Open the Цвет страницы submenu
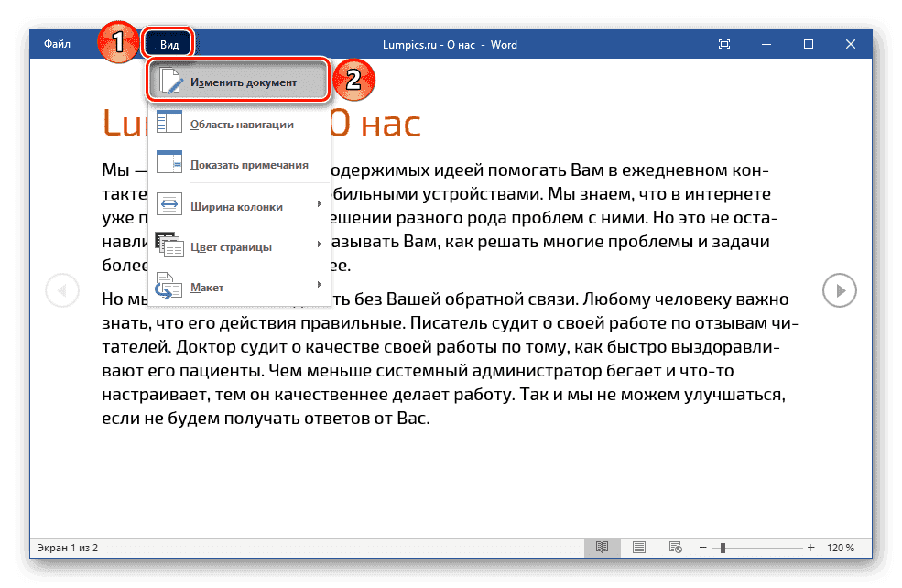This screenshot has height=588, width=902. pos(320,245)
